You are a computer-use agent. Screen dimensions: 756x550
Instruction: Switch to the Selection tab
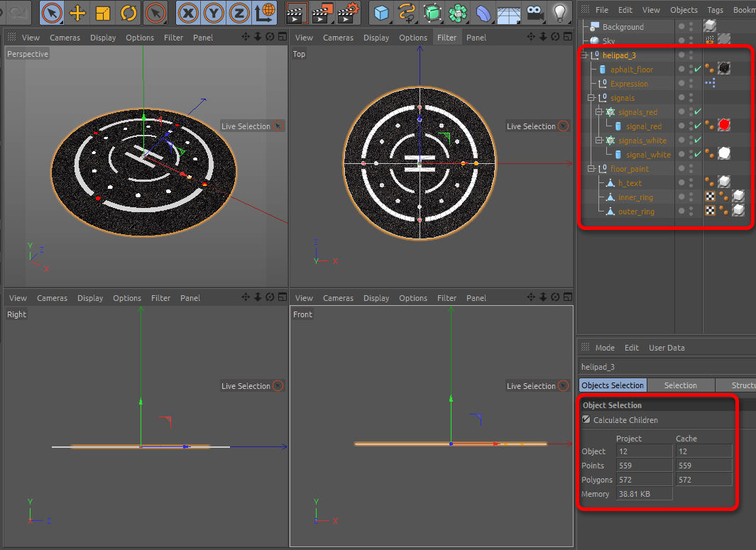(x=680, y=385)
